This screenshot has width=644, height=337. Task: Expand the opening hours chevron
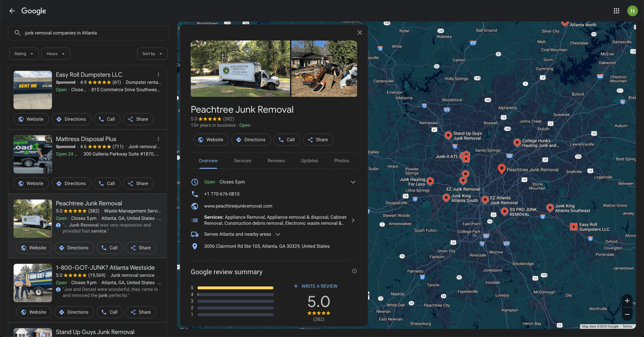[x=353, y=182]
